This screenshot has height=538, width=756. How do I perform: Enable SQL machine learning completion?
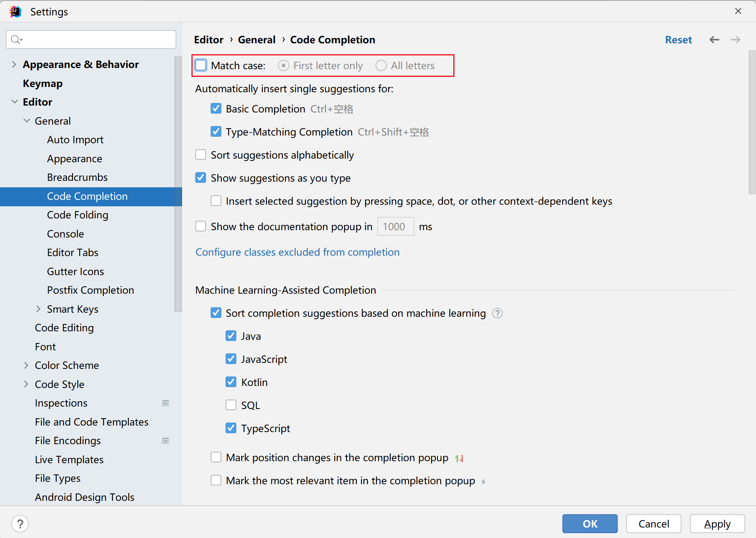(231, 405)
